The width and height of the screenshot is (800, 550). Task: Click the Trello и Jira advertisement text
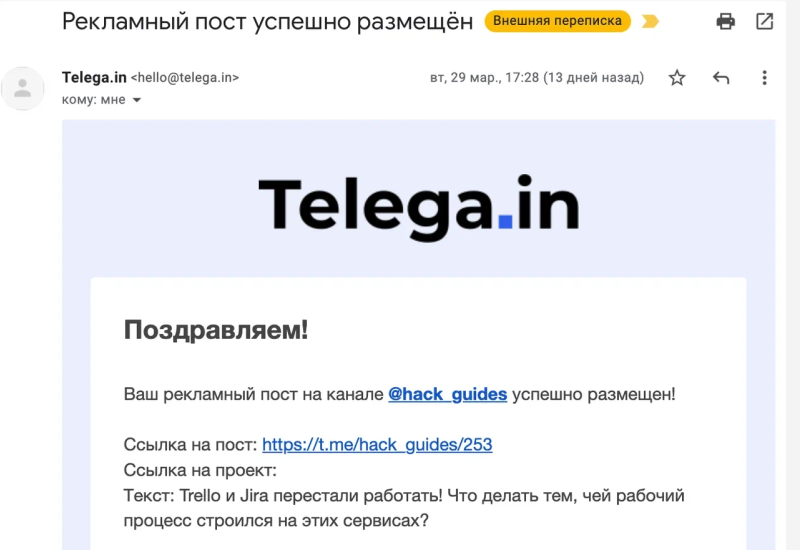coord(404,508)
